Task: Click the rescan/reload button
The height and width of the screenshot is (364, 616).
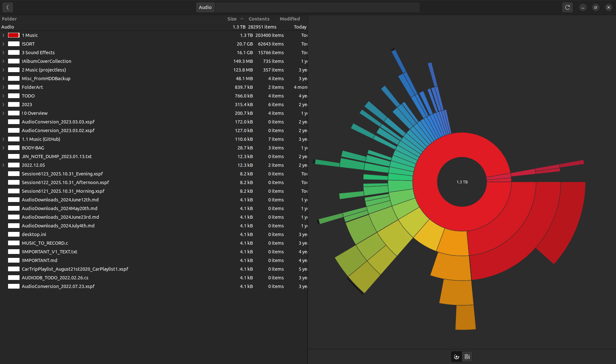Action: (567, 7)
